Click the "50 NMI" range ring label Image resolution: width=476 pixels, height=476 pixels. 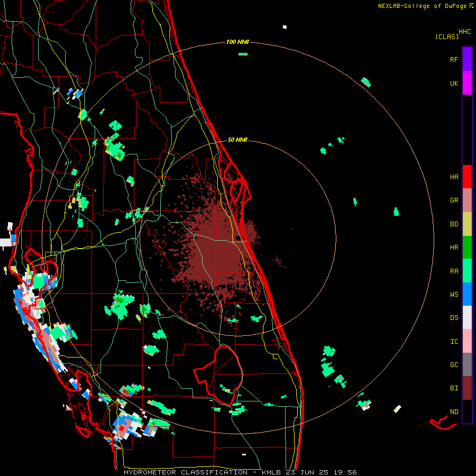coord(237,140)
